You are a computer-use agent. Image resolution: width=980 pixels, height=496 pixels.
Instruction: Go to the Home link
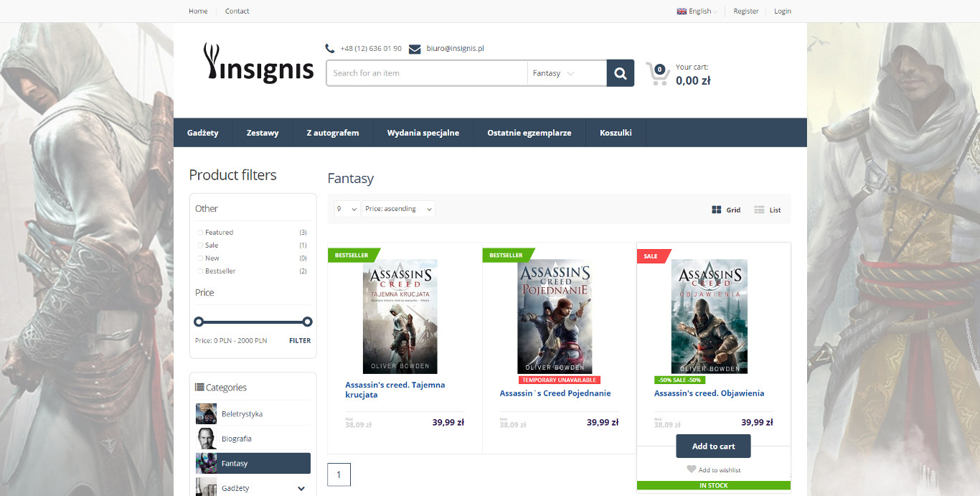tap(198, 11)
